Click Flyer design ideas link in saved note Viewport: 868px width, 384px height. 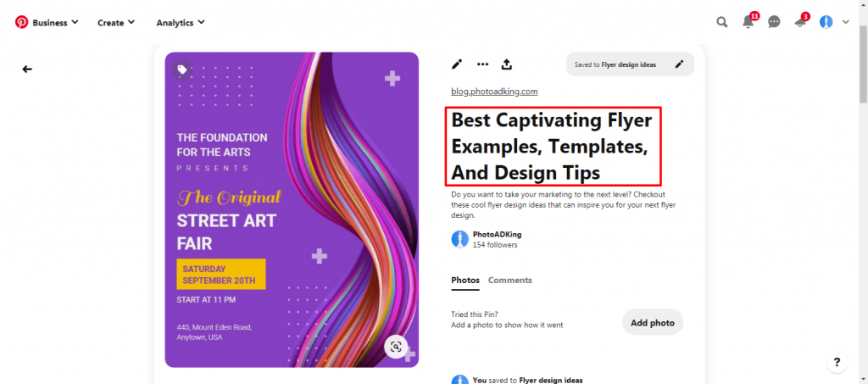click(x=551, y=380)
